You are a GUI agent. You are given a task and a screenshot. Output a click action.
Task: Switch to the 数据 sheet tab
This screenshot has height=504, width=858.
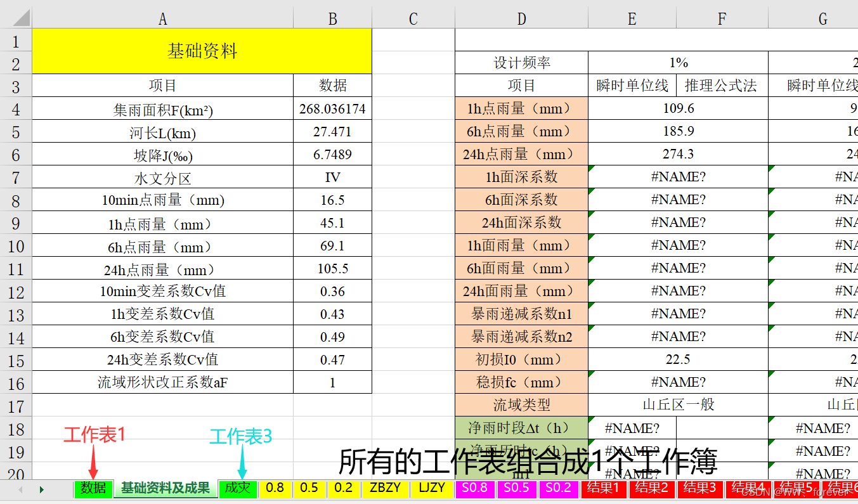(x=93, y=489)
